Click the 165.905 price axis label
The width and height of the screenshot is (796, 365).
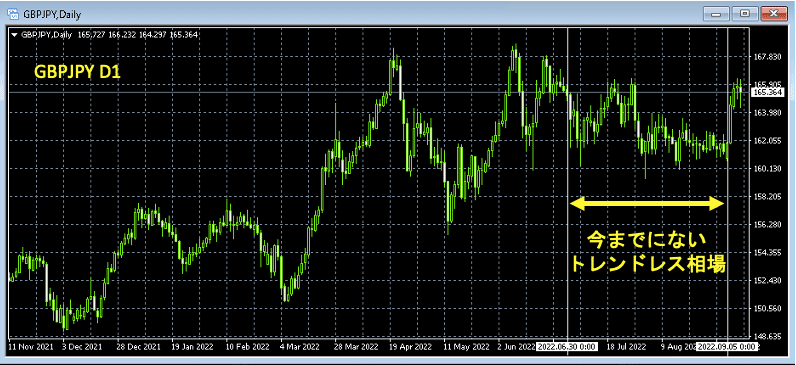(x=767, y=85)
